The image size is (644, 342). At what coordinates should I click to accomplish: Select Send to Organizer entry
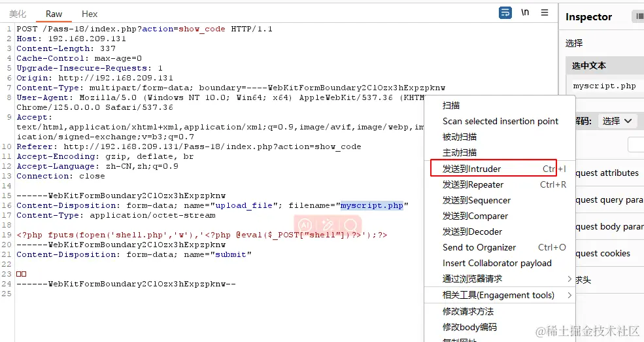(500, 247)
